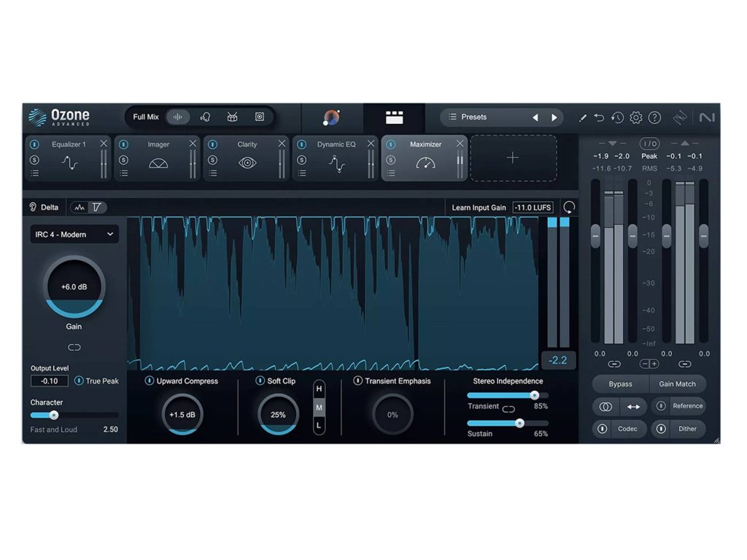Open the Dither settings
This screenshot has height=560, width=747.
[x=687, y=429]
